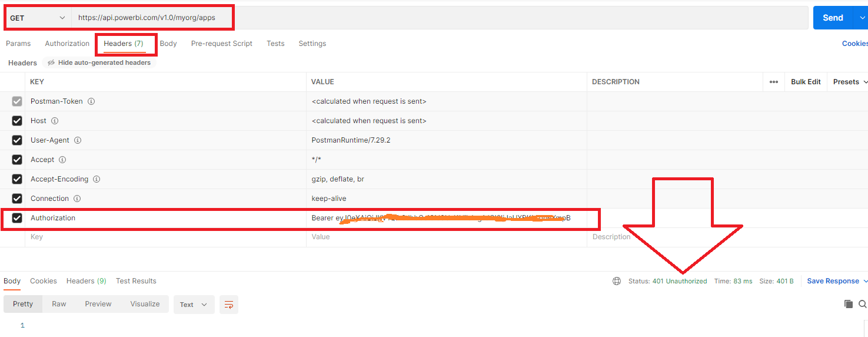Click the 401 Unauthorized status
Screen dimensions: 868x337
pos(680,281)
